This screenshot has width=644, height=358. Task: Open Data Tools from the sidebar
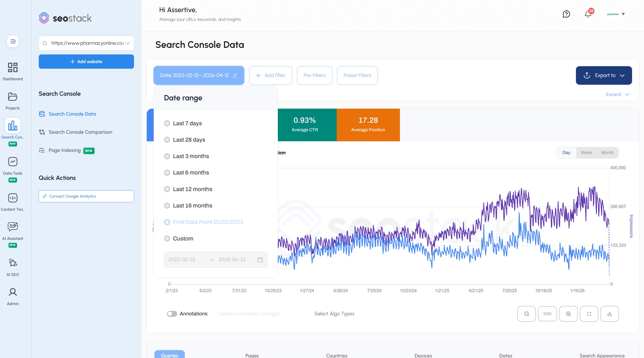13,162
